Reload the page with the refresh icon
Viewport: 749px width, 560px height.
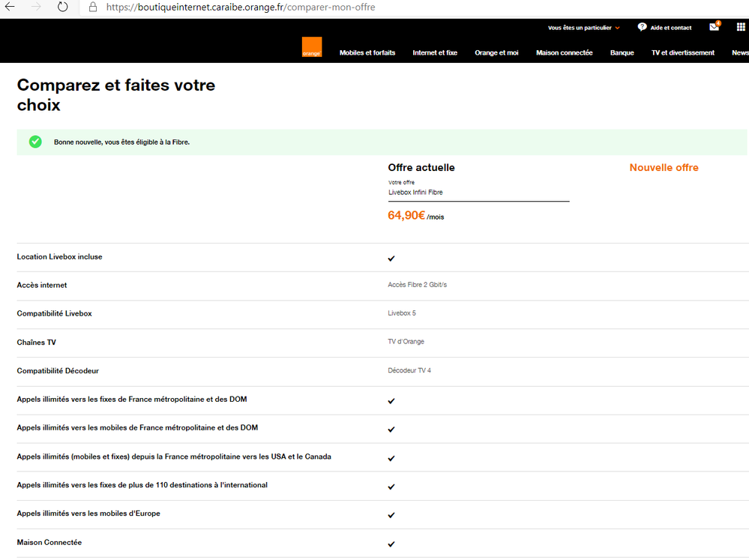coord(63,7)
